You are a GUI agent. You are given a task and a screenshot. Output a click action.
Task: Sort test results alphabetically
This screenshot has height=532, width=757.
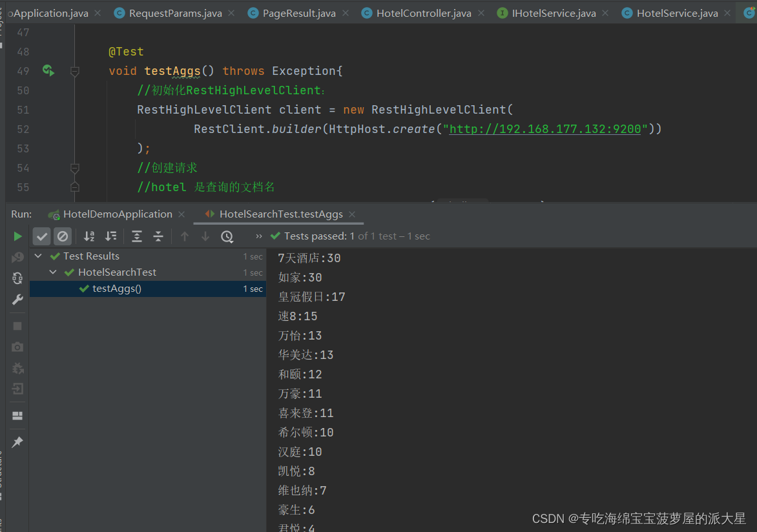(89, 236)
